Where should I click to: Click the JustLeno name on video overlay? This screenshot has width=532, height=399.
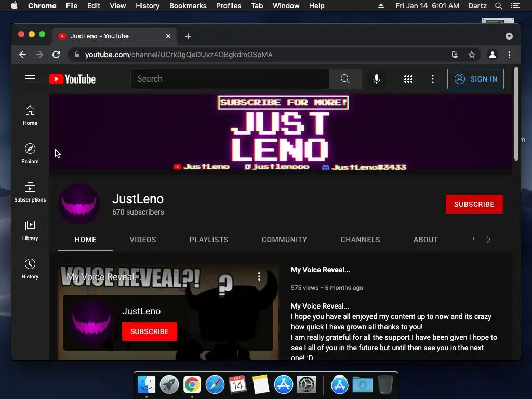click(141, 311)
